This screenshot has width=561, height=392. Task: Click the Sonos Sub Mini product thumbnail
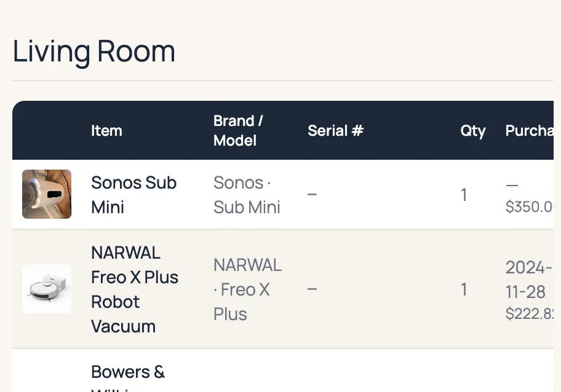pos(47,194)
